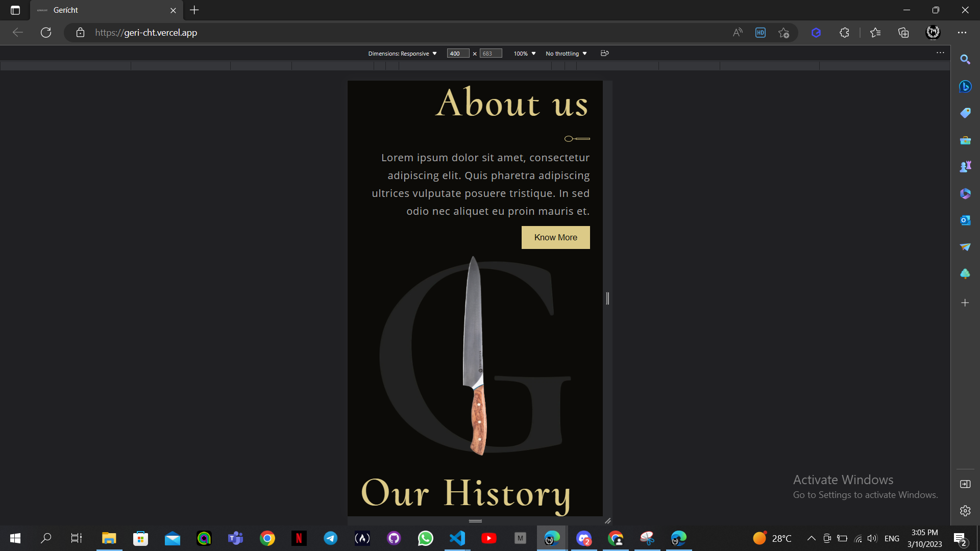Open the 100% zoom dropdown
This screenshot has width=980, height=551.
coord(524,53)
